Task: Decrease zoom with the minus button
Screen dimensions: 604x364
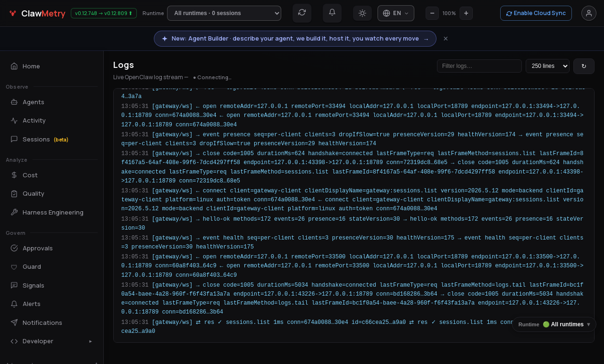Action: pos(432,13)
